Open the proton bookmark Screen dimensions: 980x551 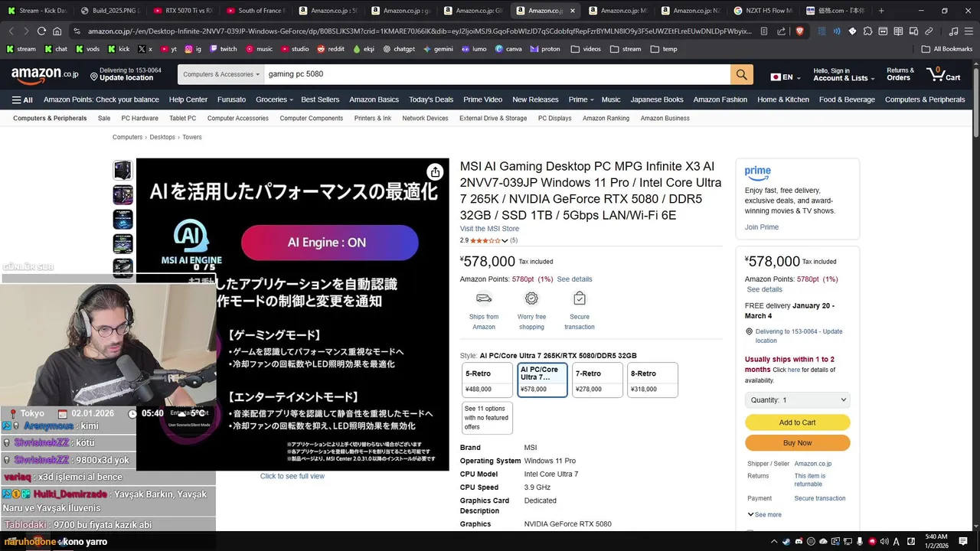(545, 49)
